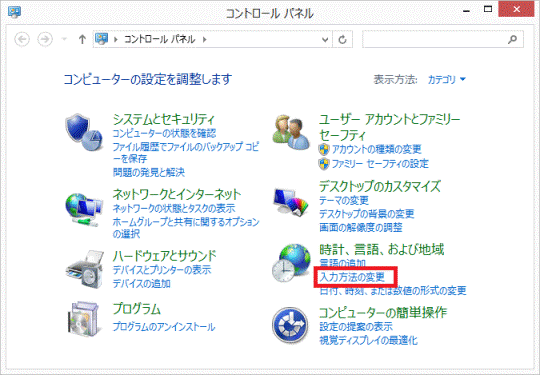540x375 pixels.
Task: Click the コントロール パネル breadcrumb
Action: point(159,39)
